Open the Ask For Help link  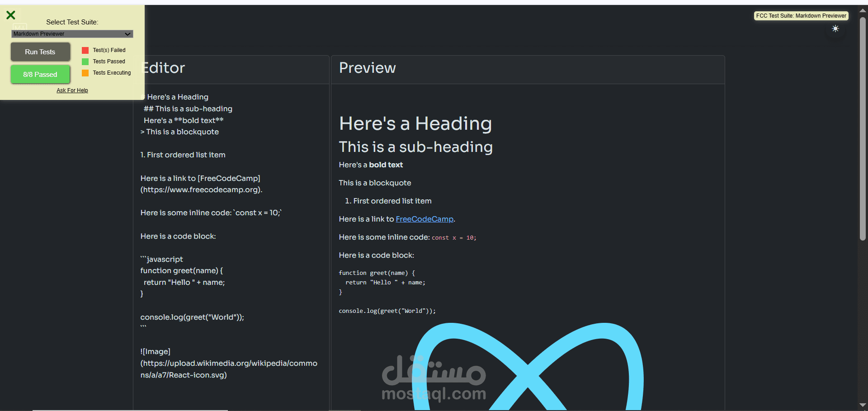[x=72, y=90]
